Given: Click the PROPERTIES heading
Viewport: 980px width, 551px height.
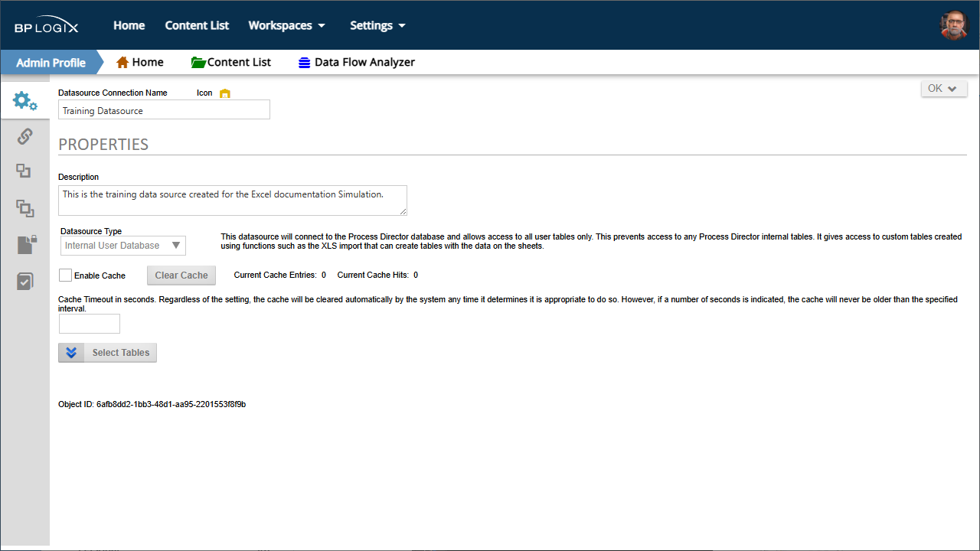Looking at the screenshot, I should pyautogui.click(x=103, y=145).
